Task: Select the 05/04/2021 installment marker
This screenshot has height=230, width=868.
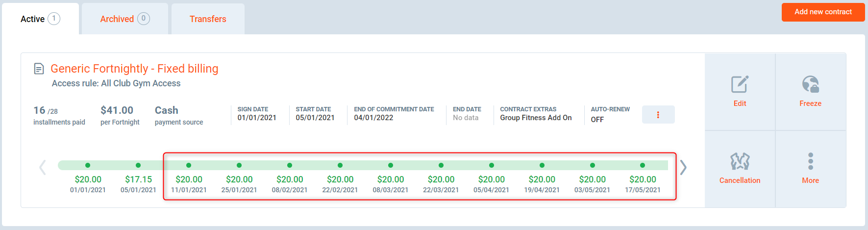Action: tap(492, 165)
